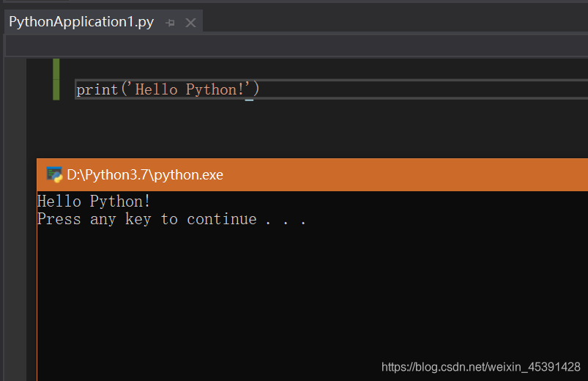Close the PythonApplication1.py tab

click(x=190, y=23)
